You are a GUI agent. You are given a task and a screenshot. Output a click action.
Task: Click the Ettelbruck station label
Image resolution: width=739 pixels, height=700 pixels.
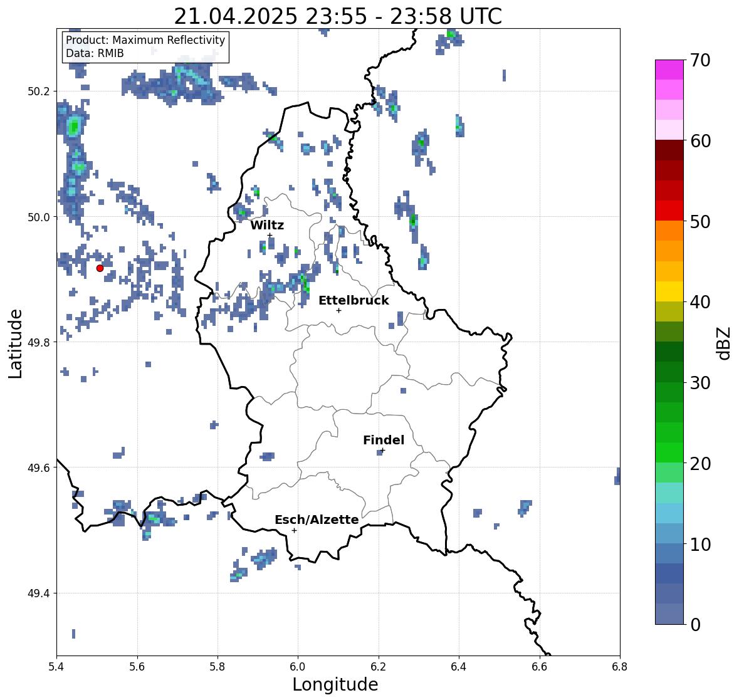pos(354,300)
